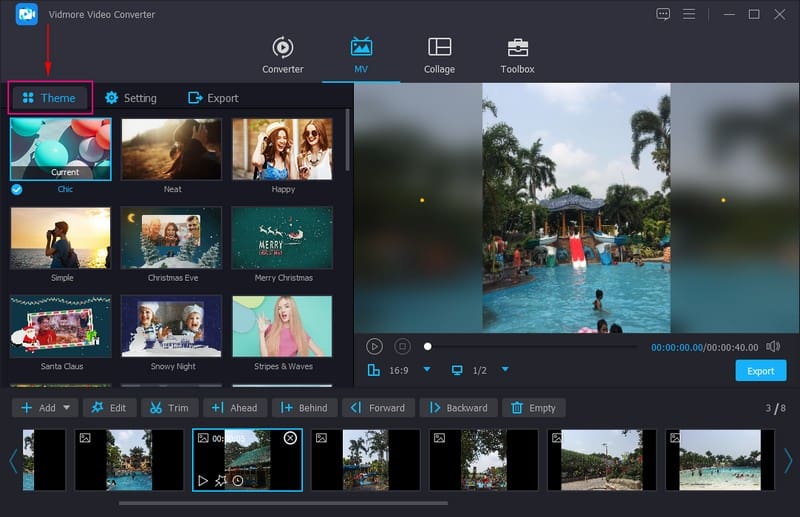Open the Export tab

(x=213, y=98)
